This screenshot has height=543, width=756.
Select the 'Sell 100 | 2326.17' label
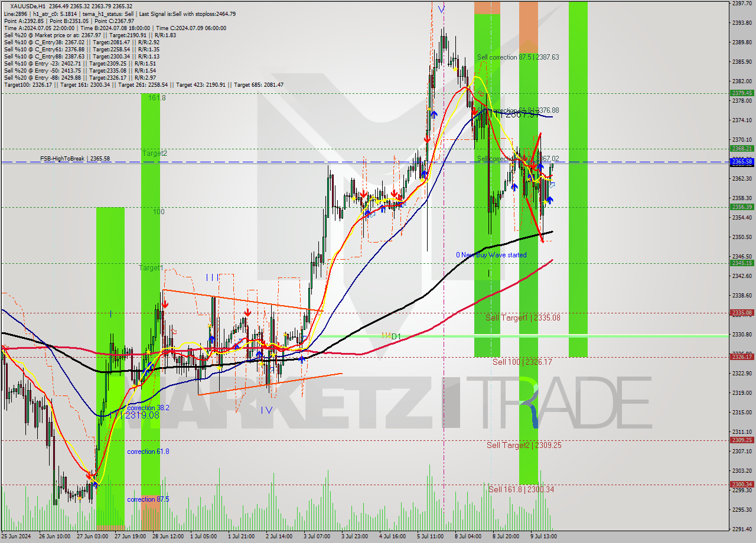(522, 362)
